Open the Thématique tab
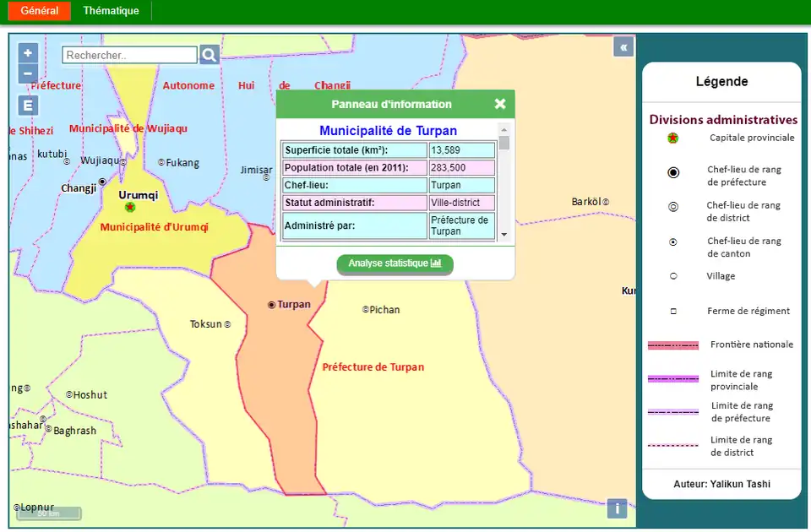Image resolution: width=811 pixels, height=532 pixels. (111, 11)
